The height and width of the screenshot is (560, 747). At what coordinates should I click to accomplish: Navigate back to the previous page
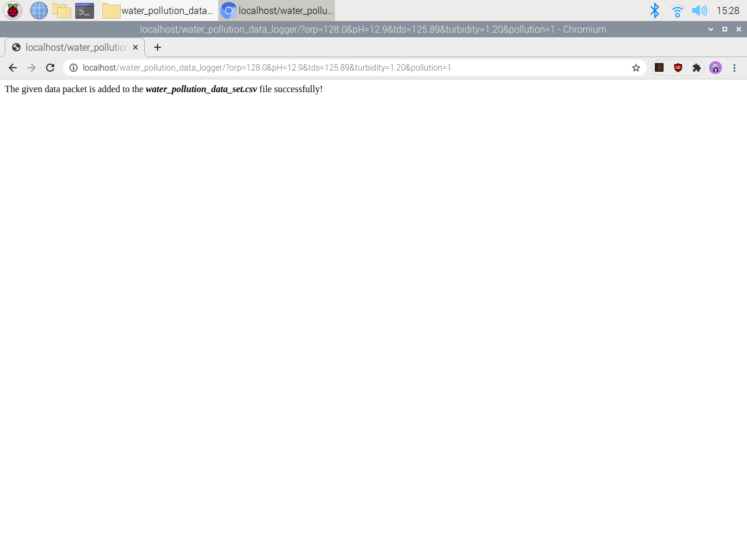click(x=13, y=68)
